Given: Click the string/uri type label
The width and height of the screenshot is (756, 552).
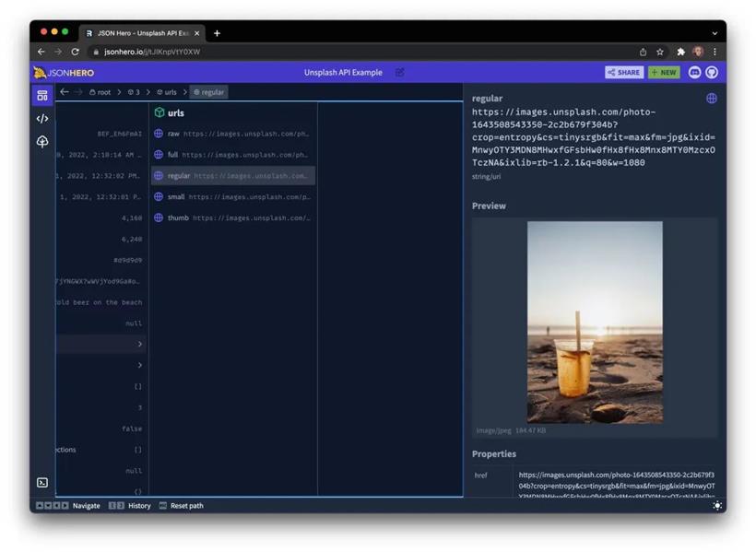Looking at the screenshot, I should tap(486, 176).
